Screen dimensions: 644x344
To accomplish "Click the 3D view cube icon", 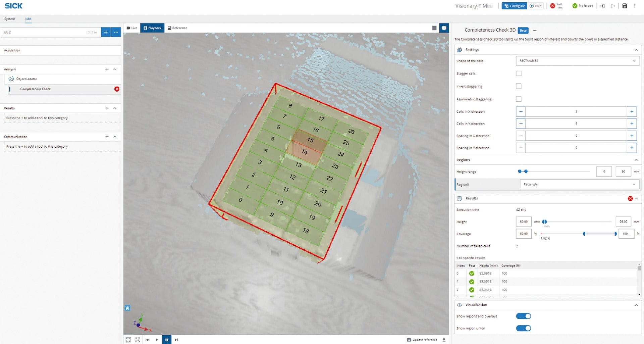I will tap(444, 28).
